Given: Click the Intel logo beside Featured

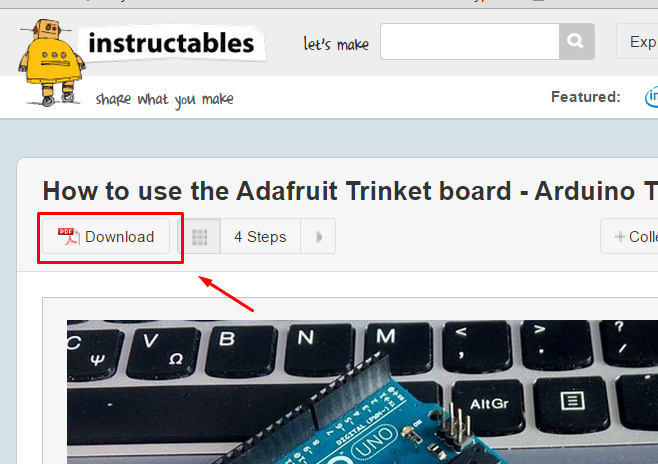Looking at the screenshot, I should pyautogui.click(x=651, y=97).
